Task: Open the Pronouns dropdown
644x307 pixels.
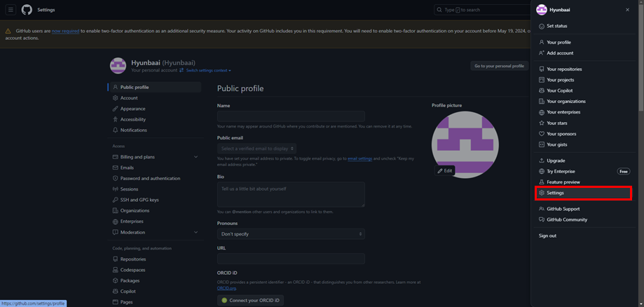Action: tap(291, 234)
